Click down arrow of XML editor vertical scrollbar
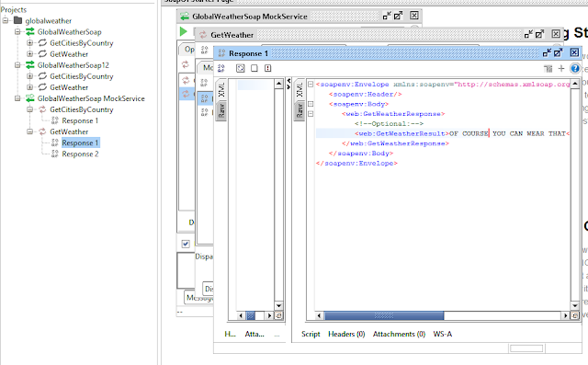The height and width of the screenshot is (365, 588). pos(574,306)
